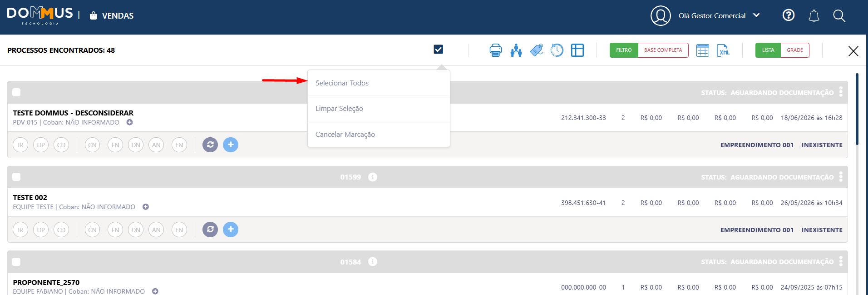Click refresh icon in TESTE 002 row

(x=210, y=230)
